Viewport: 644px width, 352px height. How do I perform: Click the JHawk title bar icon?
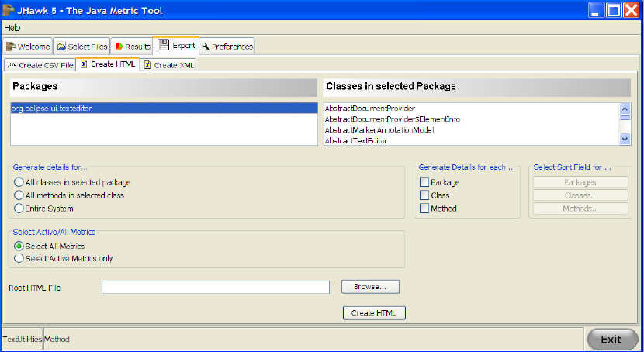pos(9,10)
